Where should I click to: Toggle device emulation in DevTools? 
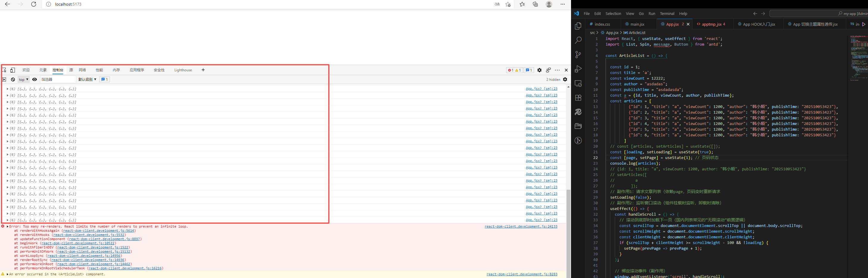13,70
